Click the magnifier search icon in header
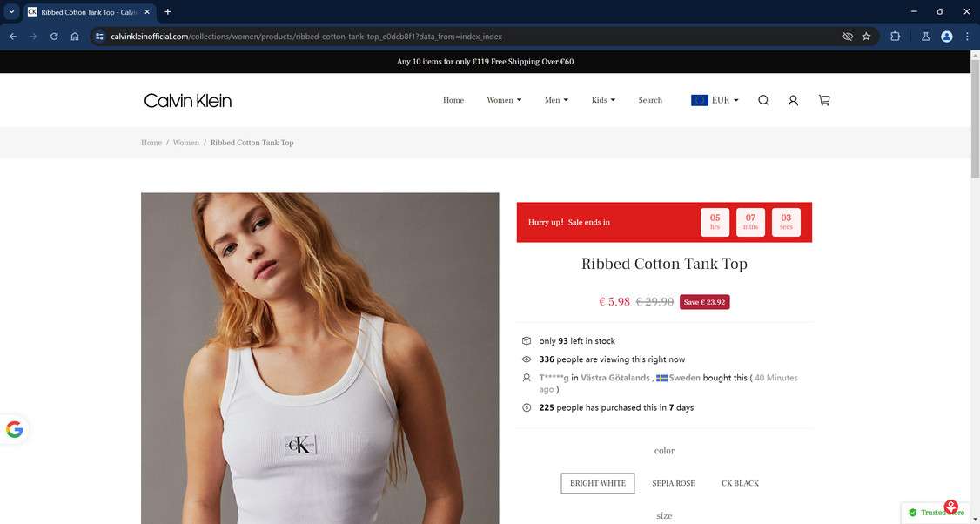The width and height of the screenshot is (980, 524). click(x=763, y=100)
